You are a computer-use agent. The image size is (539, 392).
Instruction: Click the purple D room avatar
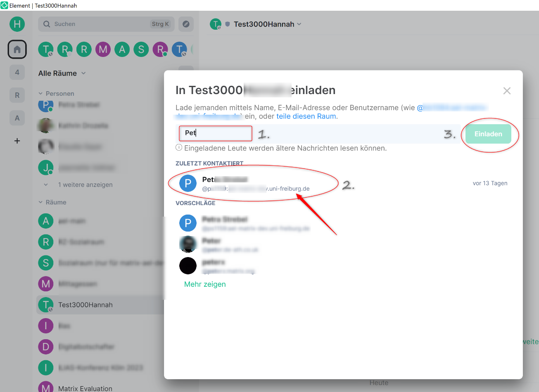46,347
